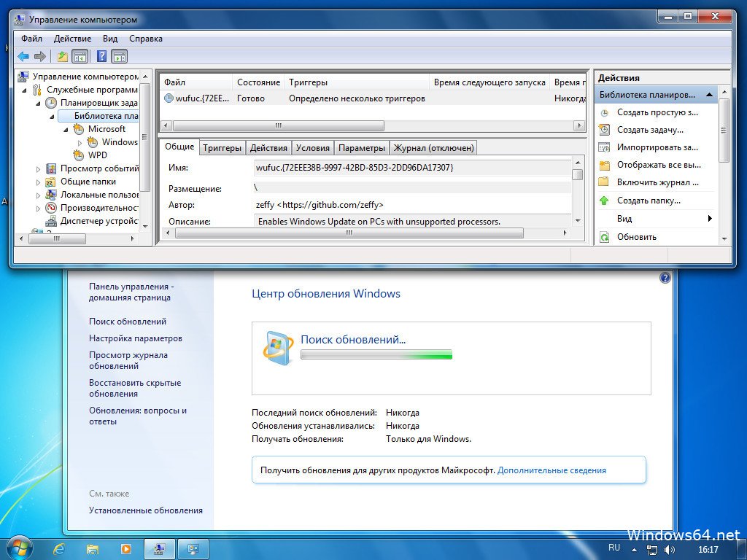Open Internet Explorer from the taskbar
This screenshot has width=747, height=560.
60,548
